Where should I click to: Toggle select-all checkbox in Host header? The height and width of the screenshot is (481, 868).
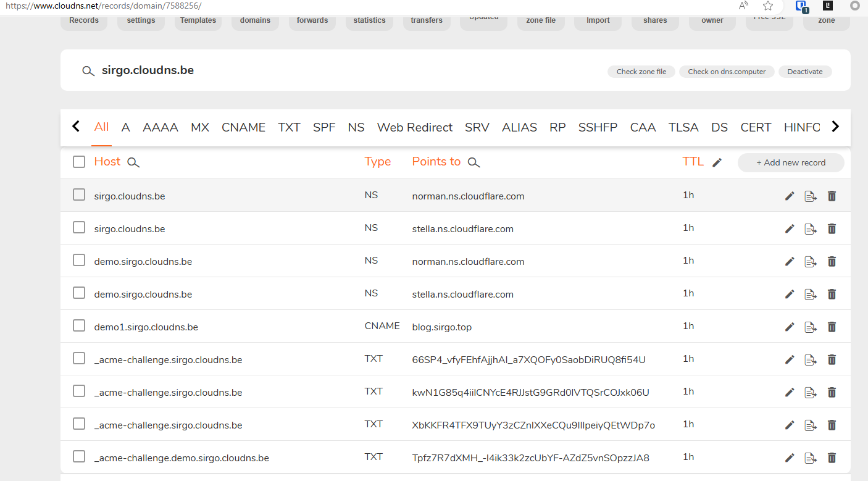79,162
